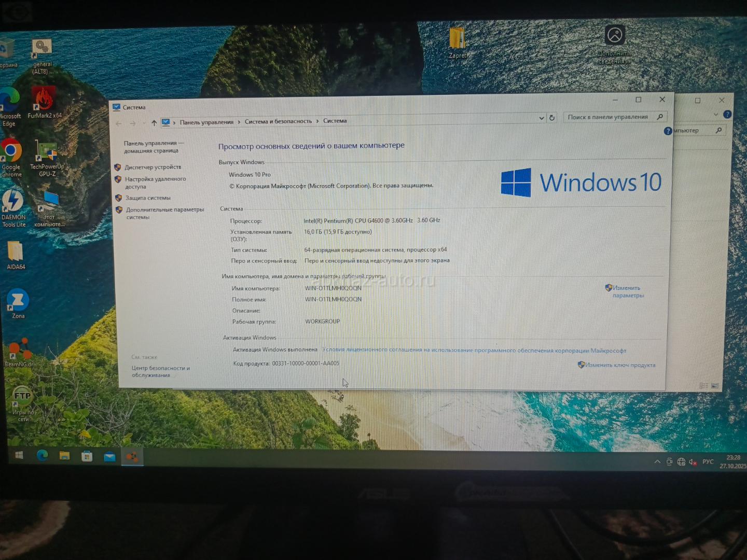Image resolution: width=747 pixels, height=560 pixels.
Task: Click the refresh icon in the address bar
Action: point(552,118)
